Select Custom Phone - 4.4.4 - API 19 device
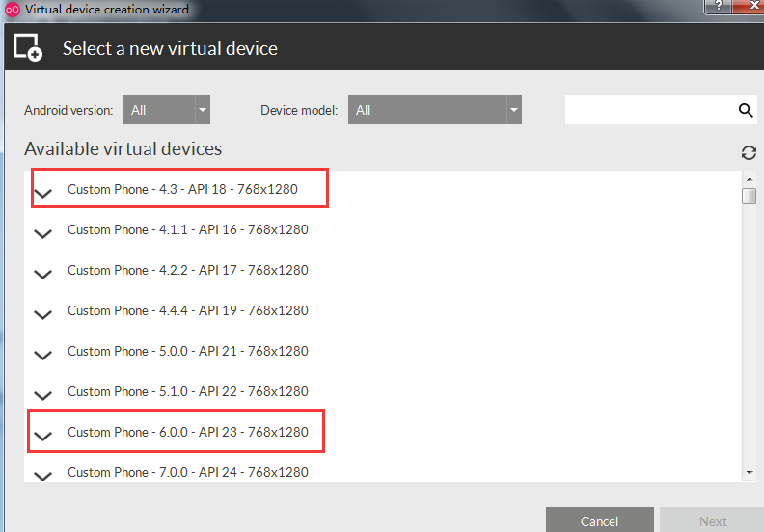 tap(187, 310)
